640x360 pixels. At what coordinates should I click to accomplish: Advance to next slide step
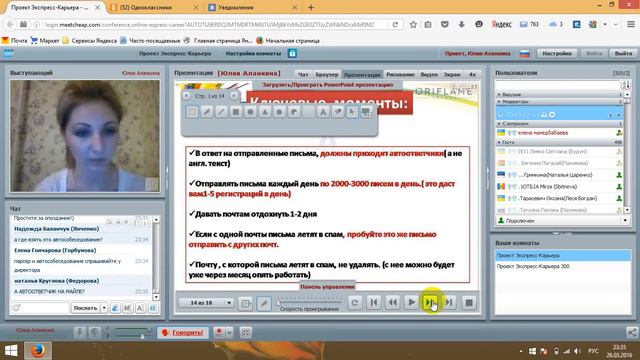point(430,303)
